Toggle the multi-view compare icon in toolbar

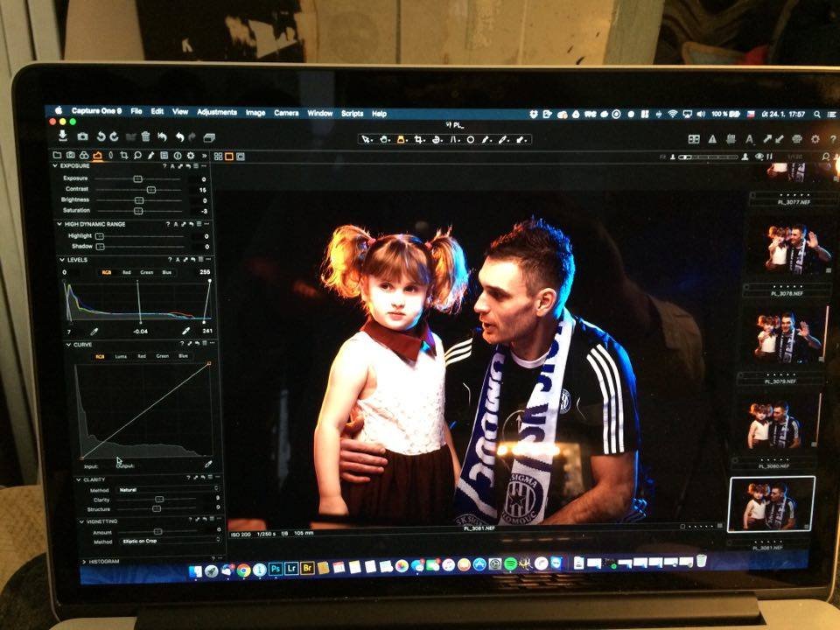[x=694, y=139]
